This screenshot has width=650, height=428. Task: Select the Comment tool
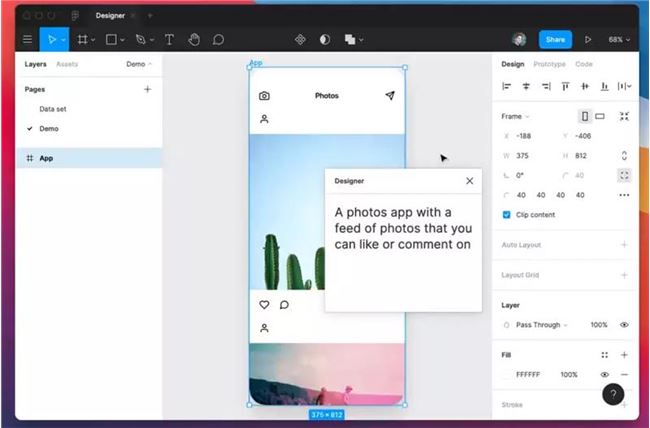[x=218, y=39]
